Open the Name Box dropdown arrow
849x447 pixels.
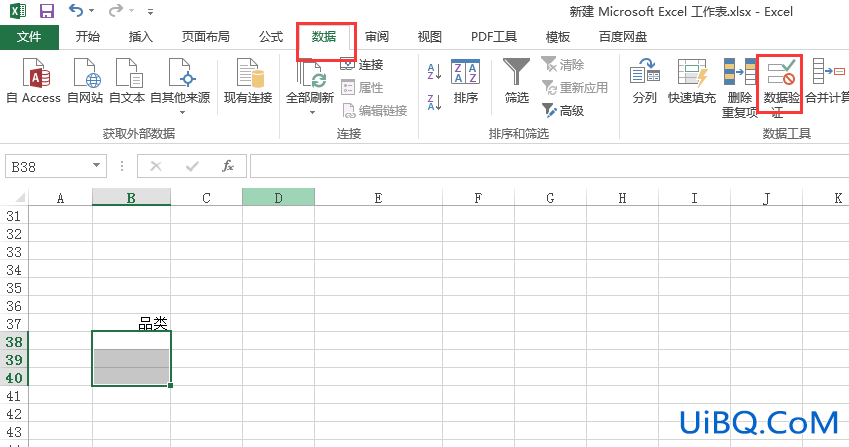click(96, 166)
